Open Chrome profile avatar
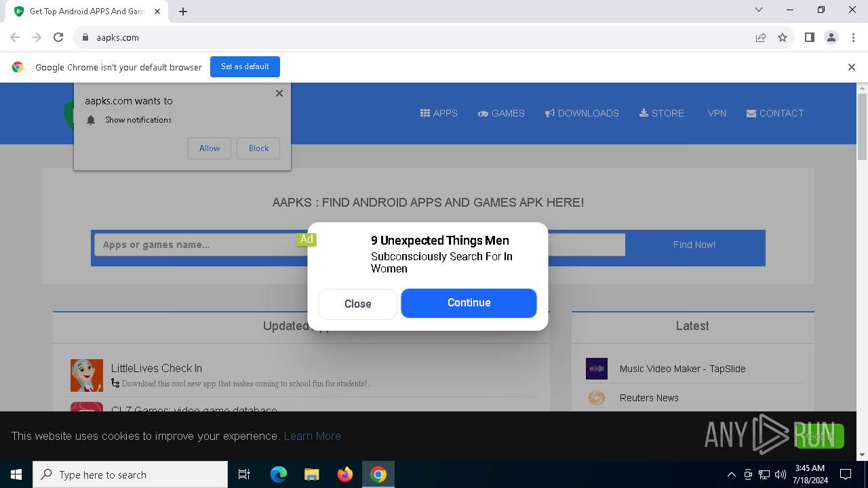 [831, 37]
